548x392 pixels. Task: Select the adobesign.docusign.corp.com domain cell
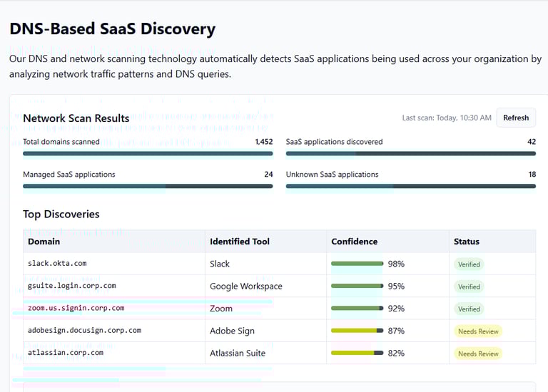[114, 331]
